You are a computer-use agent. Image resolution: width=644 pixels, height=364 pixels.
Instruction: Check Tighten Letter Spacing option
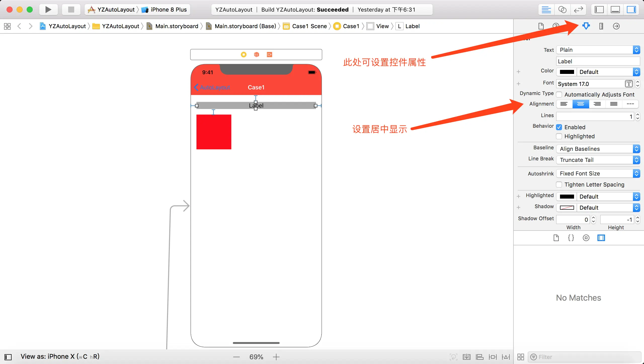tap(559, 185)
